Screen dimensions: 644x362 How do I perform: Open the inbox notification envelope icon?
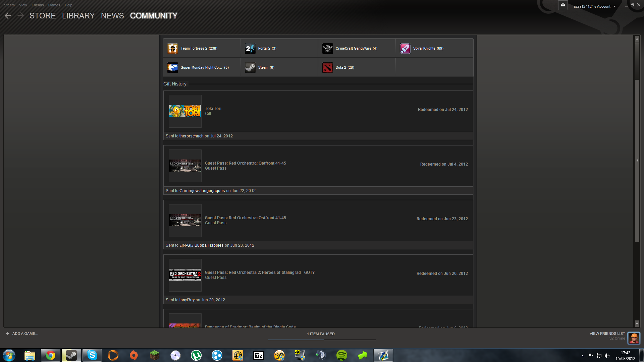coord(563,5)
